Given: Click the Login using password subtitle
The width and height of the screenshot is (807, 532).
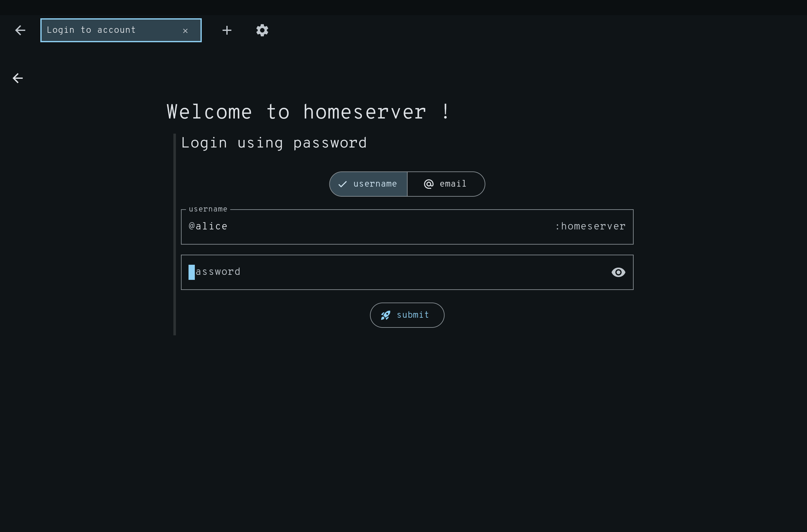Looking at the screenshot, I should pyautogui.click(x=274, y=143).
